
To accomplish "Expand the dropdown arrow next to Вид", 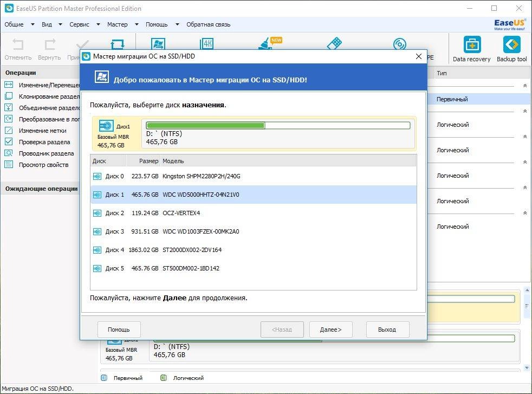I will point(60,24).
